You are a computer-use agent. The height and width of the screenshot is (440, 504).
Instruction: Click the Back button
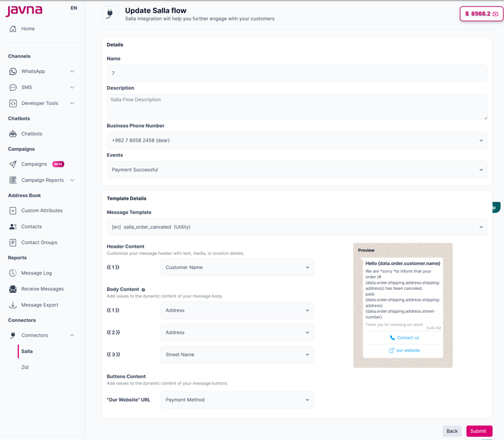[x=452, y=431]
